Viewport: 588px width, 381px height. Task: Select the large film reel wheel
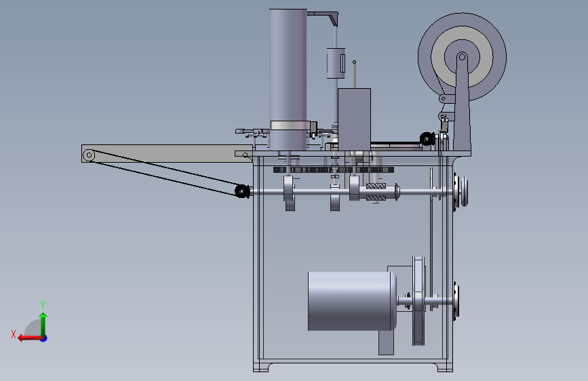pyautogui.click(x=462, y=57)
